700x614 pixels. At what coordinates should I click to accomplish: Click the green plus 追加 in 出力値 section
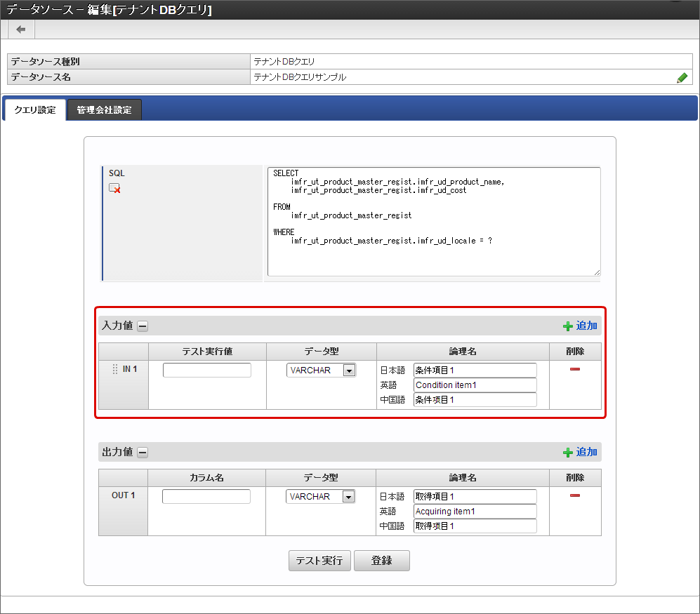pos(580,452)
